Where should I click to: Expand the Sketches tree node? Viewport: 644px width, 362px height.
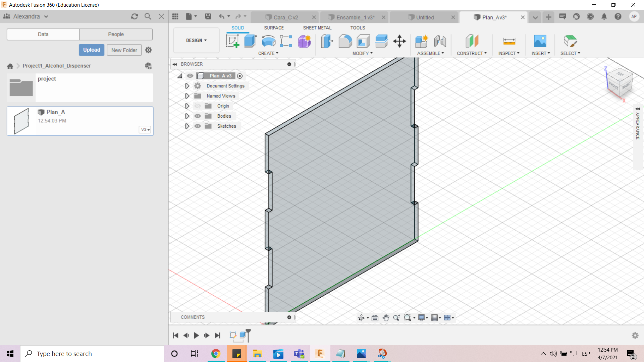[187, 126]
